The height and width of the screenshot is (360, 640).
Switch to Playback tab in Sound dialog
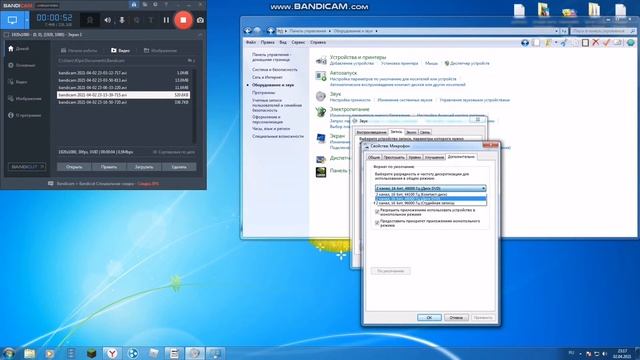[x=371, y=132]
